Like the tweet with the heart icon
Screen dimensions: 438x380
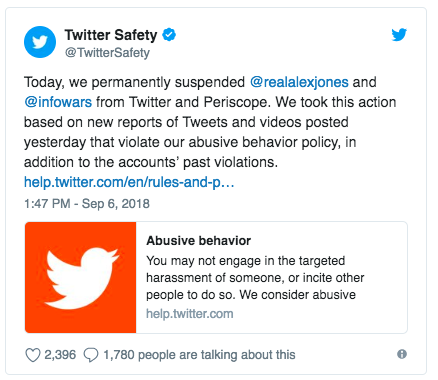33,355
